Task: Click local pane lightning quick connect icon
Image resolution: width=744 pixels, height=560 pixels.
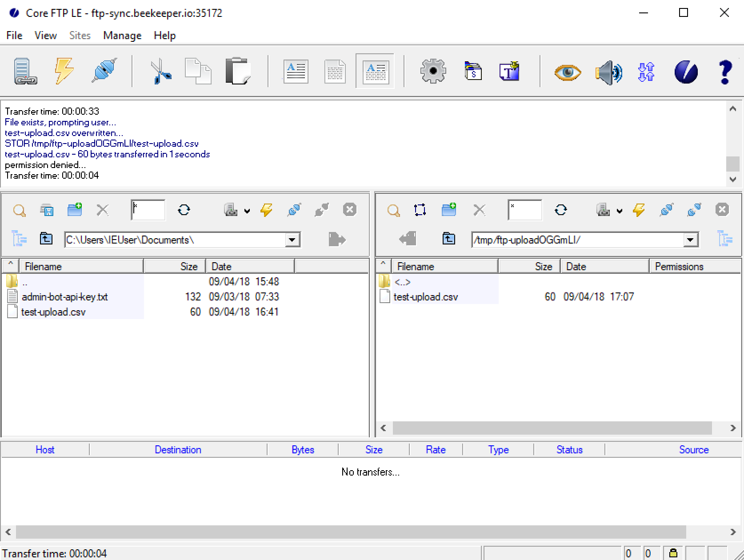Action: (266, 210)
